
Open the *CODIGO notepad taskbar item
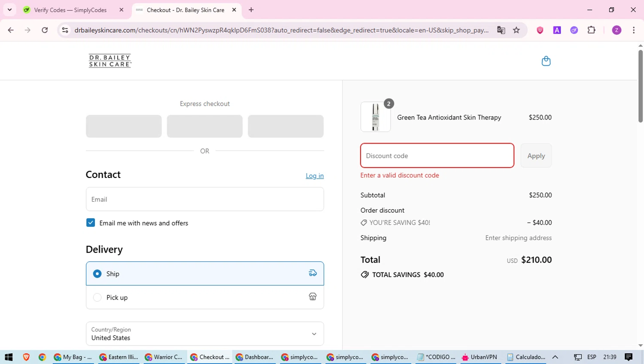click(x=437, y=357)
